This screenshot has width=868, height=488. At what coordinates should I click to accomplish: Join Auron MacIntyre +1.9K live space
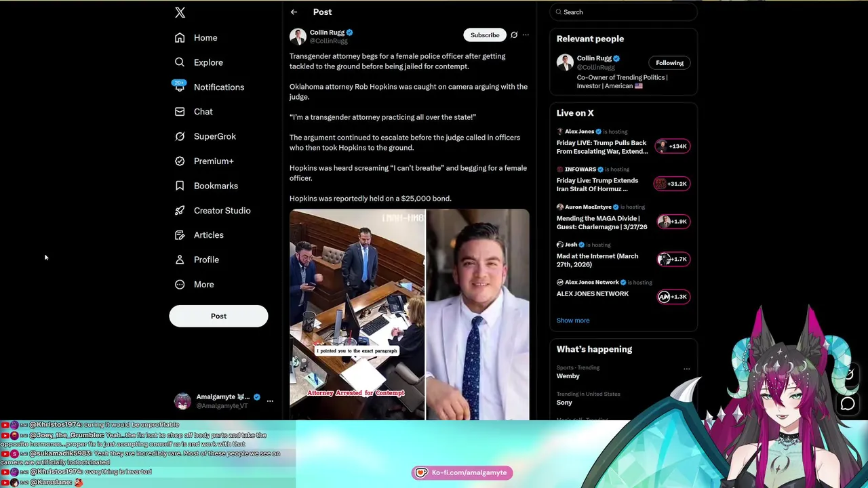point(673,222)
